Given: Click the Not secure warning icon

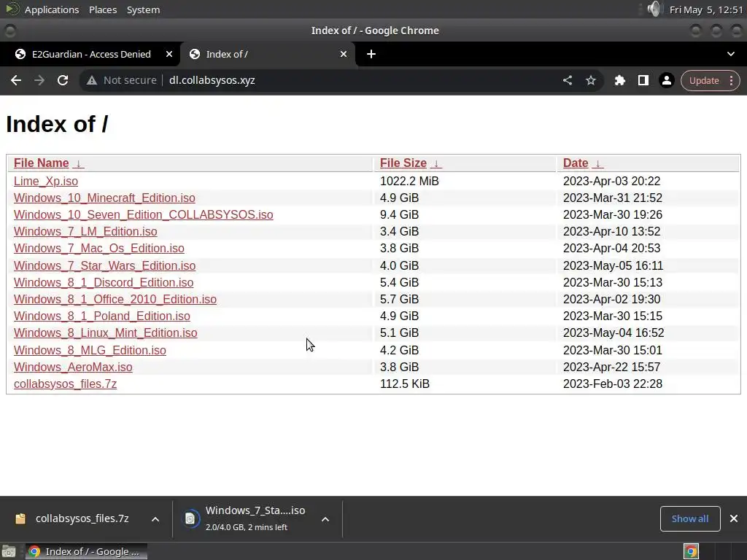Looking at the screenshot, I should (x=92, y=80).
